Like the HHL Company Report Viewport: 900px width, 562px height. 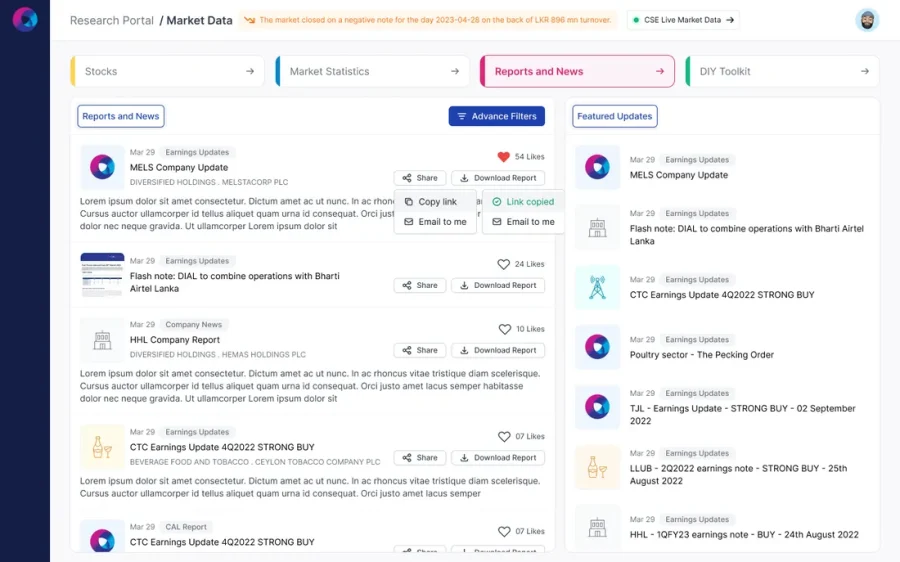(x=505, y=329)
